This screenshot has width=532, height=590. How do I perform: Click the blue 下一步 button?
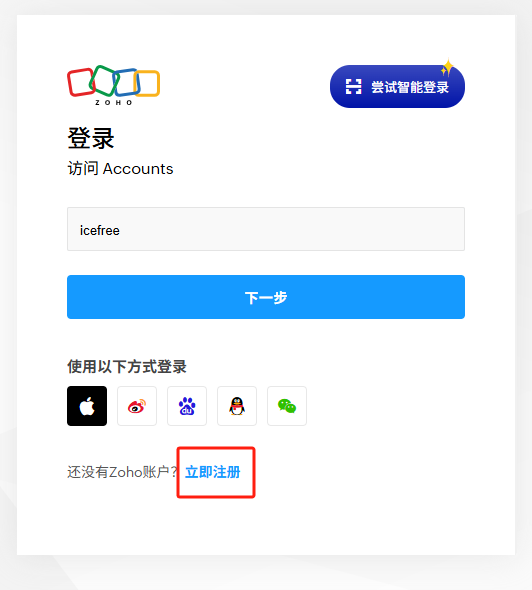point(266,297)
